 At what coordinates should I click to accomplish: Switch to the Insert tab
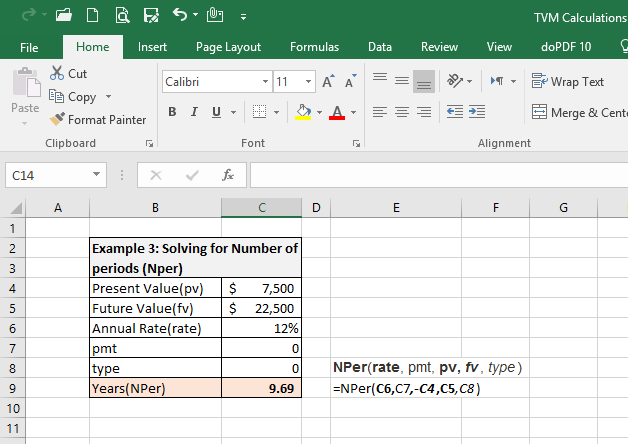point(152,47)
